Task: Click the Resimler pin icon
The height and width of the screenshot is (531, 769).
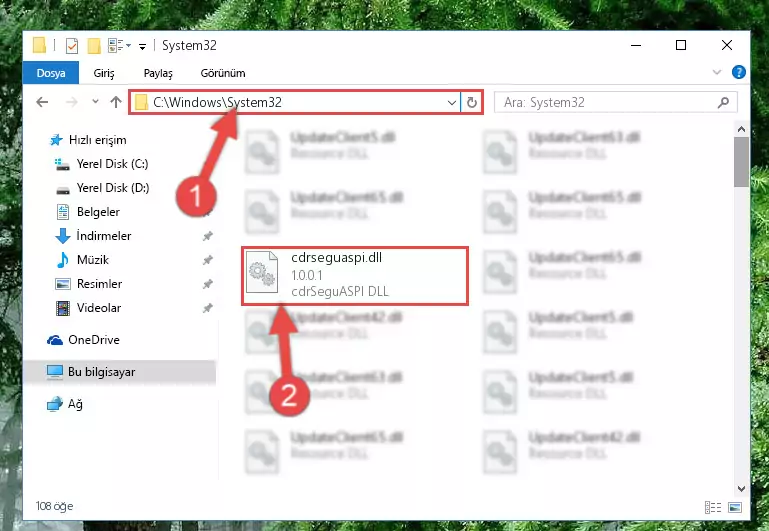Action: (207, 284)
